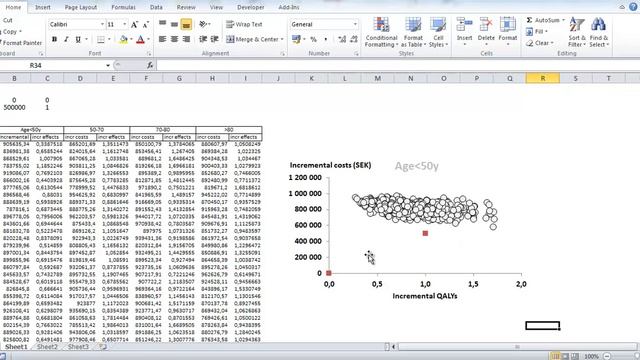Click Comma Style icon
Screen dimensions: 640x360
point(325,39)
